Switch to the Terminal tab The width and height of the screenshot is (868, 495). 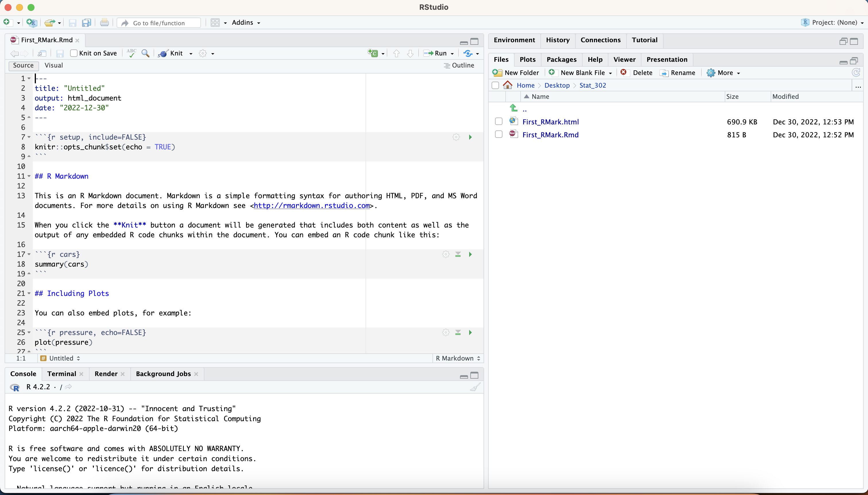(x=61, y=374)
